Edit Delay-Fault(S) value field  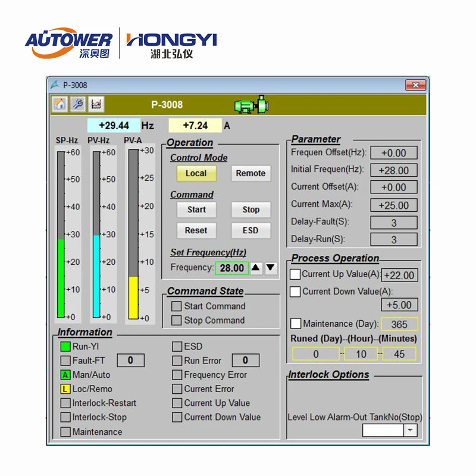pos(394,223)
